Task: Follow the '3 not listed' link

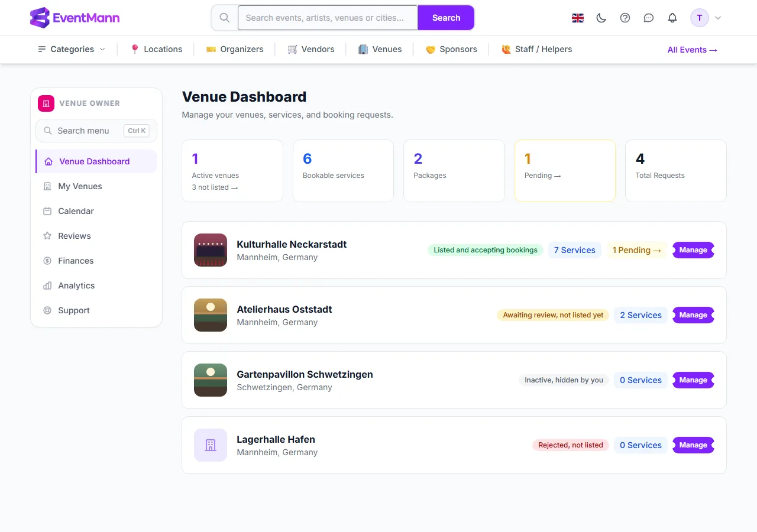Action: coord(215,187)
